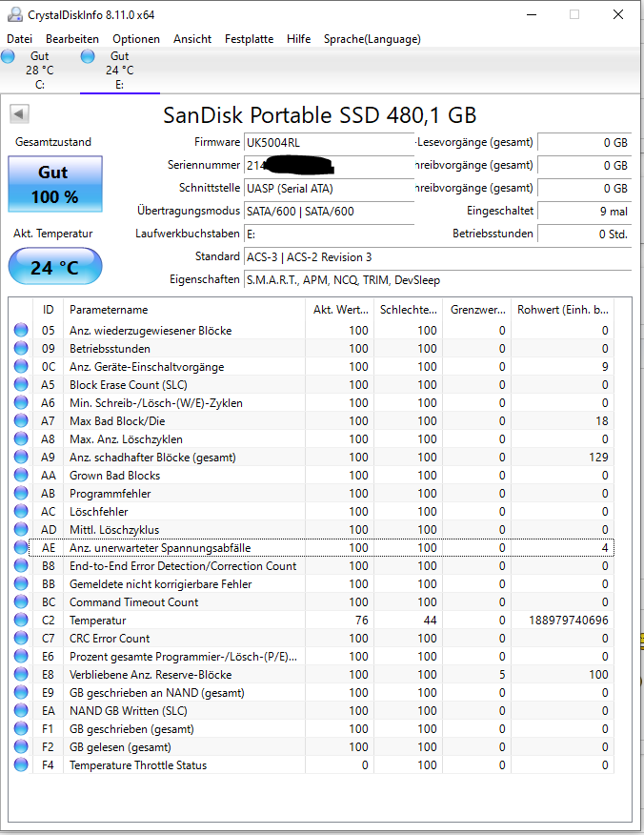644x835 pixels.
Task: Click status orb for Programmfehler row
Action: (x=21, y=493)
